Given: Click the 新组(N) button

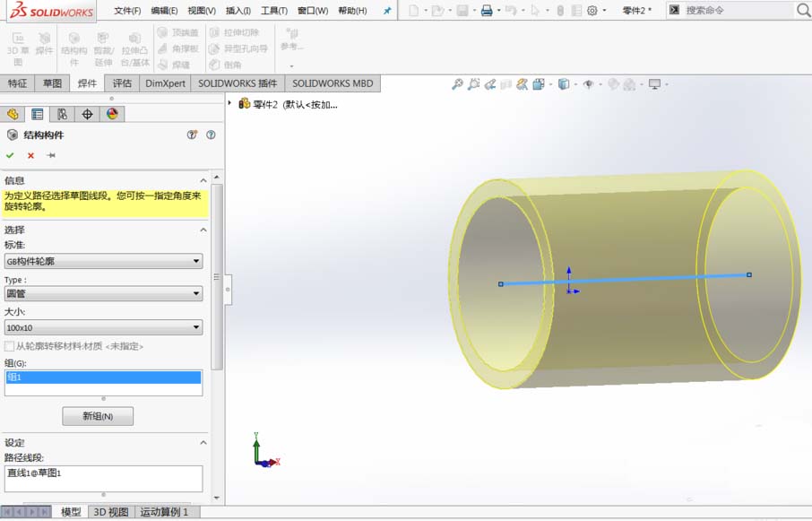Looking at the screenshot, I should [x=98, y=416].
